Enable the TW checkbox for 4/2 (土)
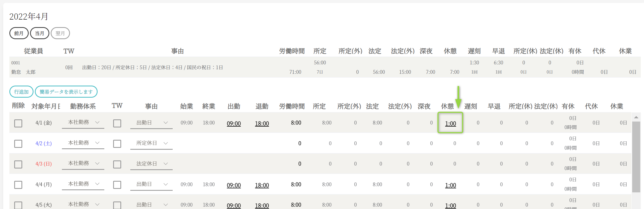The image size is (644, 209). (117, 144)
